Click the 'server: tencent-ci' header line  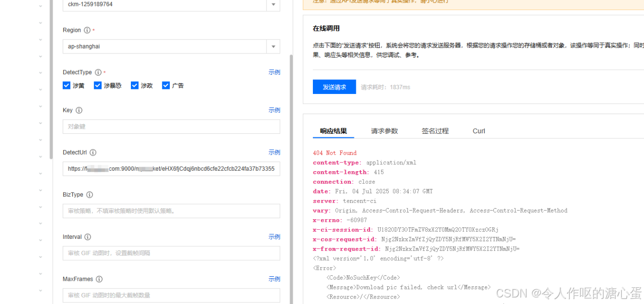[345, 201]
